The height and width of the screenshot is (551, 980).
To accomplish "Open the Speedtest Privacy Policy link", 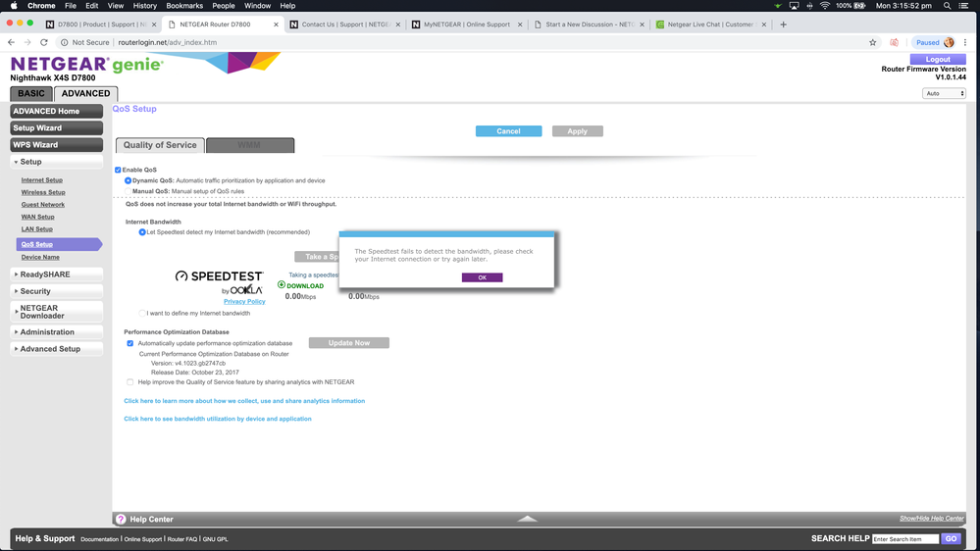I will [244, 301].
